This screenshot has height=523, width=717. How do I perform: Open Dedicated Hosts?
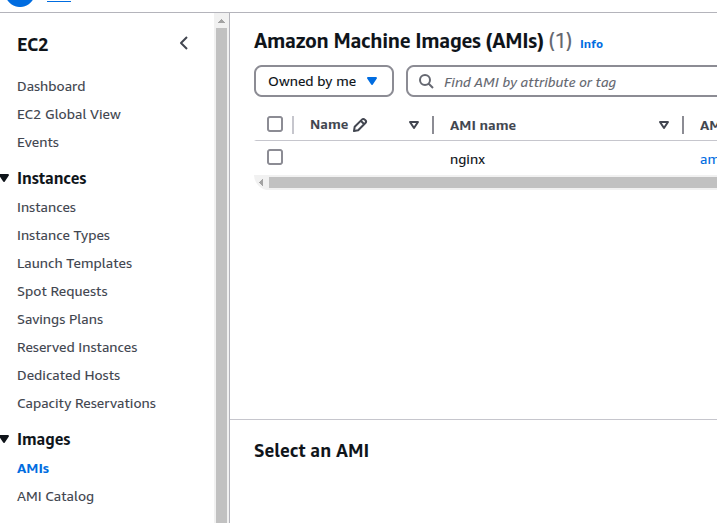(69, 375)
